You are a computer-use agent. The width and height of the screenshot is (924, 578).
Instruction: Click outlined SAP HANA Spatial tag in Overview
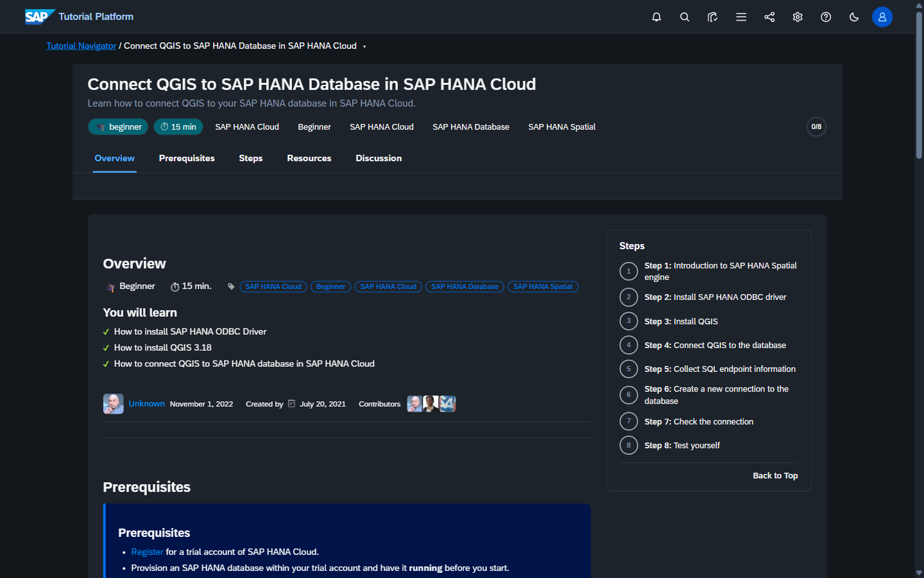point(543,286)
